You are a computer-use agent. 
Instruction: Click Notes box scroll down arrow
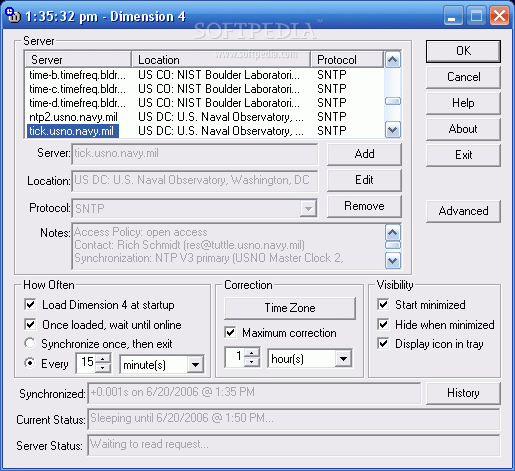(393, 261)
